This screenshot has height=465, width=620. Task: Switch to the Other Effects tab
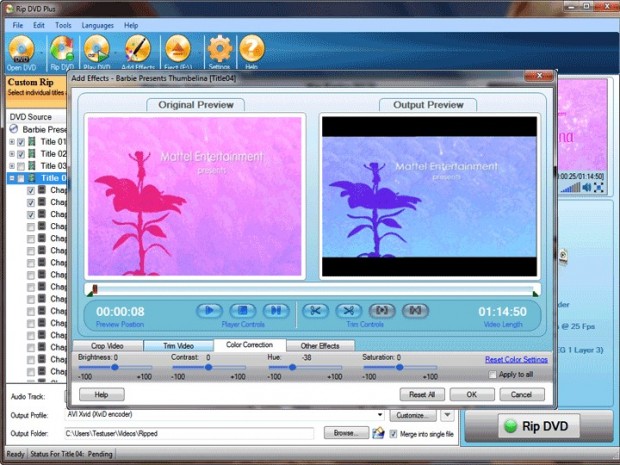click(320, 346)
